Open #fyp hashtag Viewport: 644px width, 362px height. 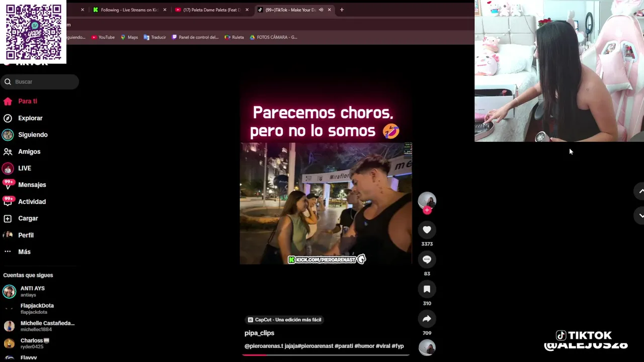[x=398, y=346]
